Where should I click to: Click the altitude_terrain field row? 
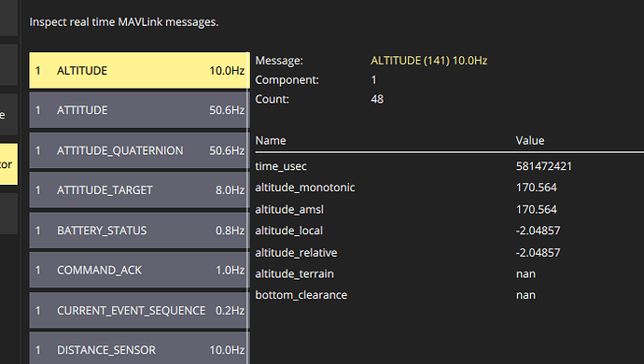(x=449, y=273)
